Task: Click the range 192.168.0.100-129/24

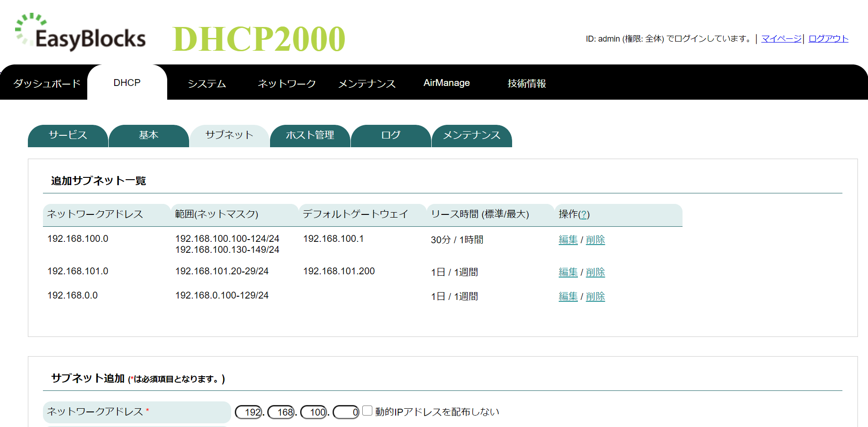Action: pyautogui.click(x=222, y=295)
